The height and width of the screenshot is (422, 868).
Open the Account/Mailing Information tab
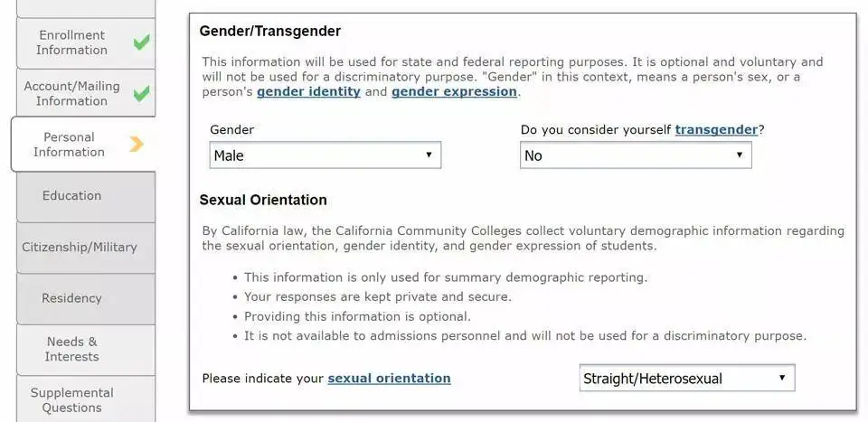pos(71,93)
